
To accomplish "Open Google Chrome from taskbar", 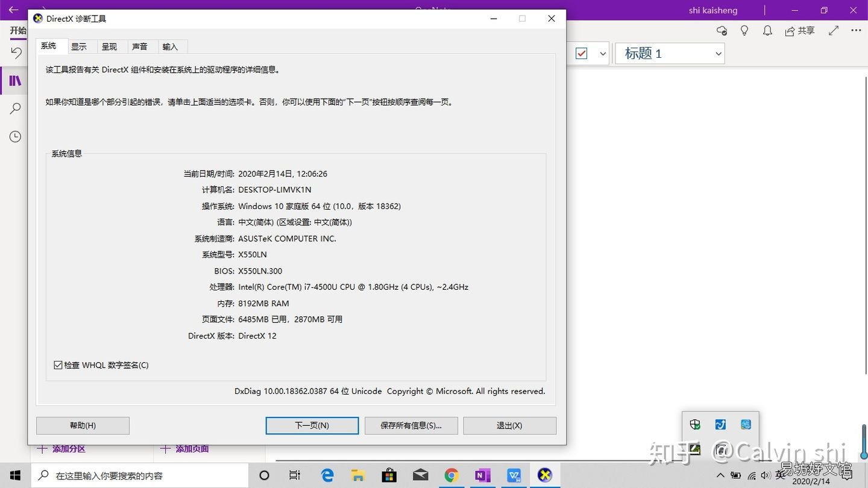I will coord(451,475).
